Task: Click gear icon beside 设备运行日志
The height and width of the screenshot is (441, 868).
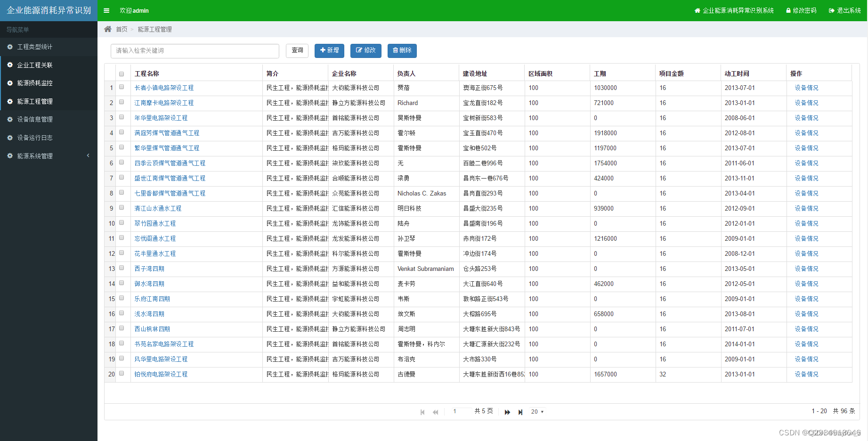Action: point(10,138)
